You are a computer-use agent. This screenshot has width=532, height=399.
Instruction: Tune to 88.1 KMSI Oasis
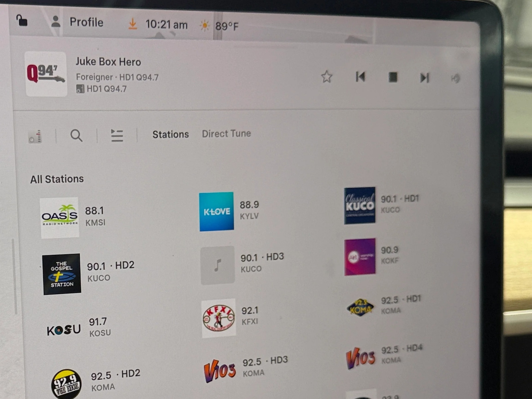pos(73,217)
